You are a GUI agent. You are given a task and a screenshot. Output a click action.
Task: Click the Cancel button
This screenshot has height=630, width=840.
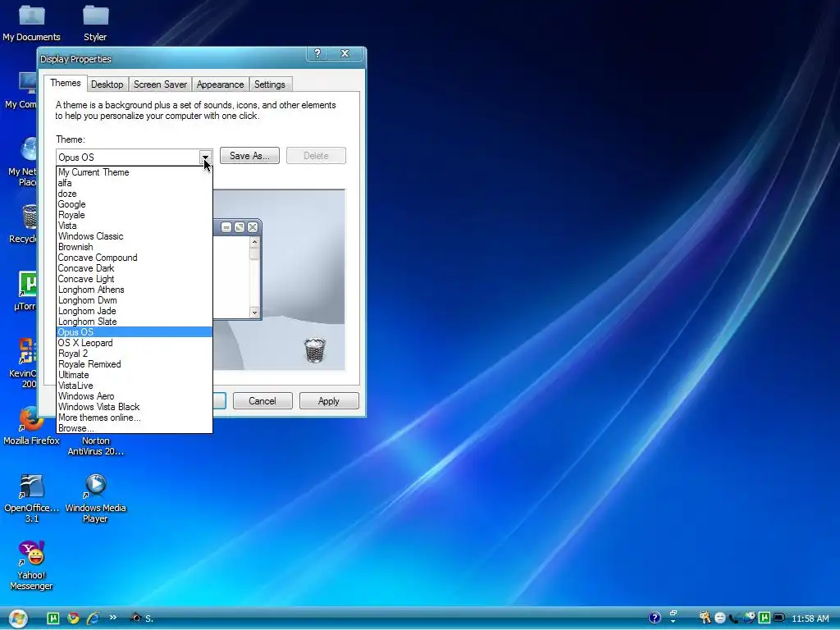point(262,401)
